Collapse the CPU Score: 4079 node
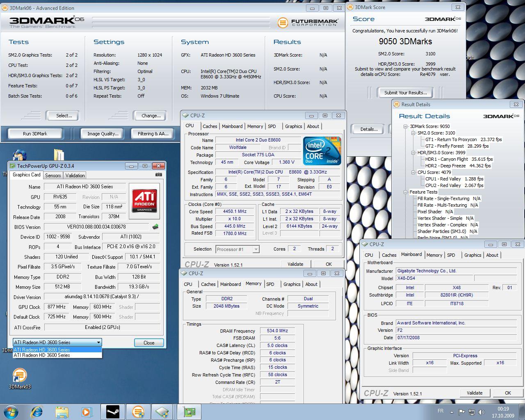The width and height of the screenshot is (525, 420). point(413,172)
